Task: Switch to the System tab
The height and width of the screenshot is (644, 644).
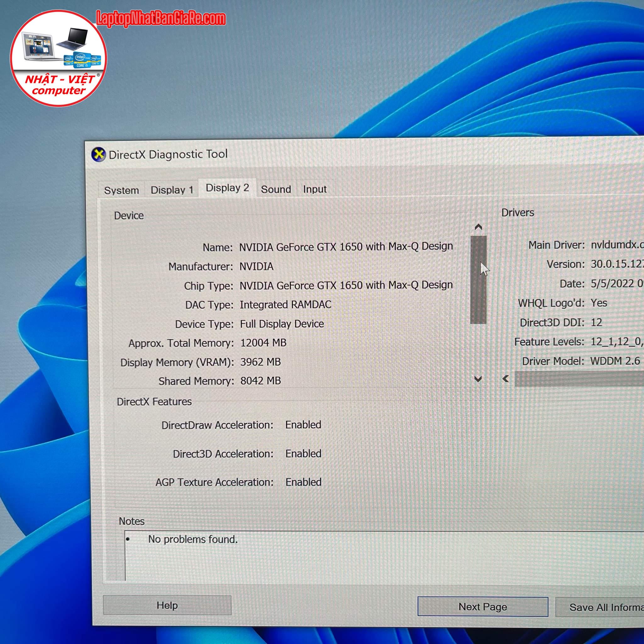Action: pos(121,190)
